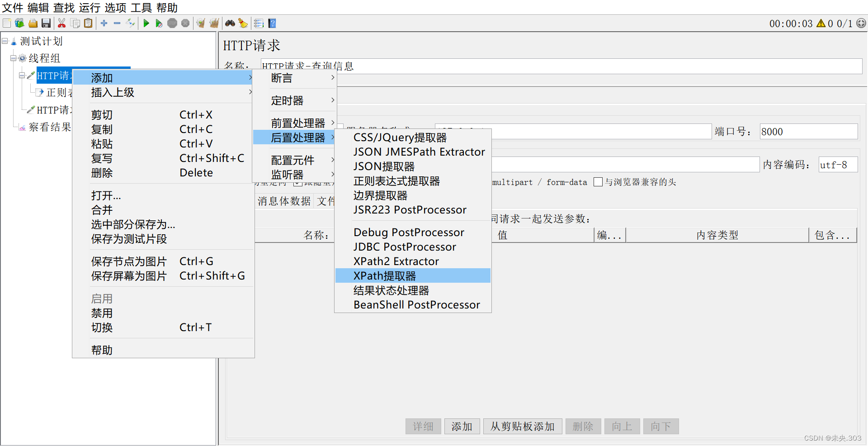Click the 测试计划 flask icon in tree
The width and height of the screenshot is (868, 446).
coord(14,42)
